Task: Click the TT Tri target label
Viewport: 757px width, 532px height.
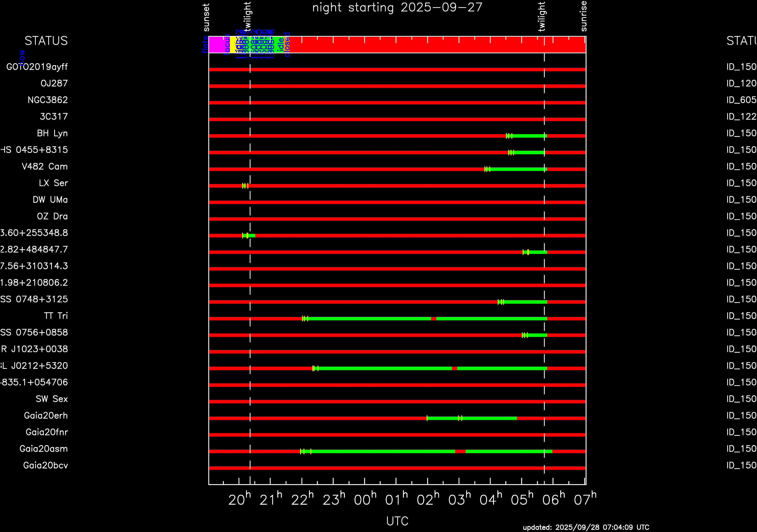Action: click(x=56, y=316)
